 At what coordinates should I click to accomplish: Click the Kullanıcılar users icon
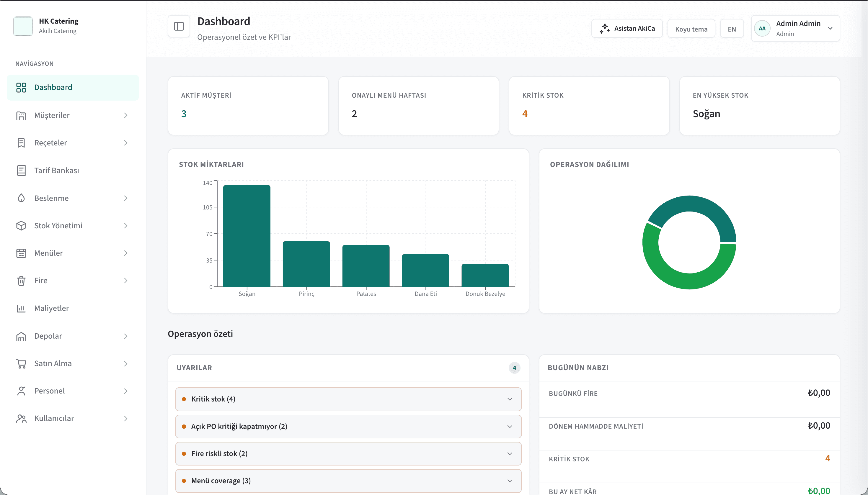click(21, 419)
